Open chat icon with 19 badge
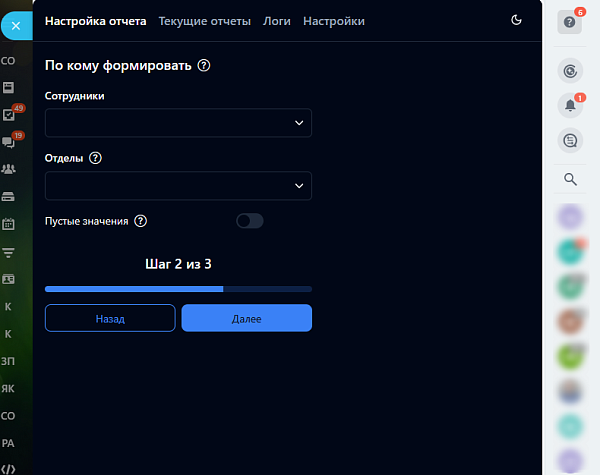600x475 pixels. tap(8, 142)
